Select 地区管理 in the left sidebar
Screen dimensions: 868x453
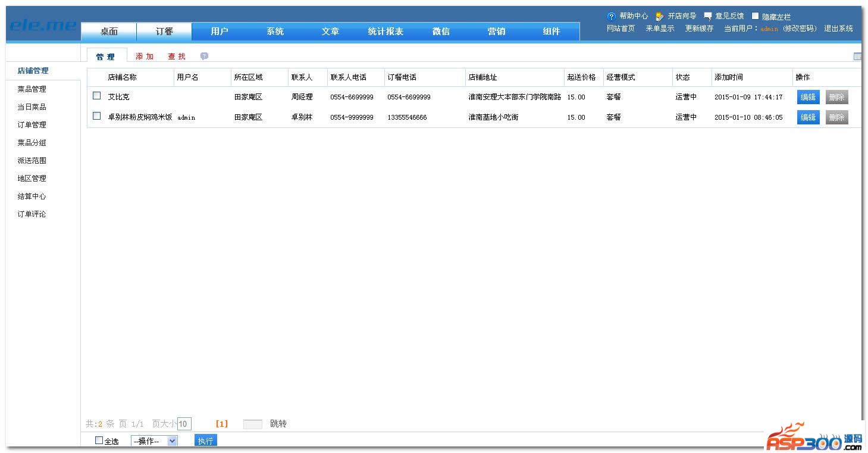[x=32, y=179]
